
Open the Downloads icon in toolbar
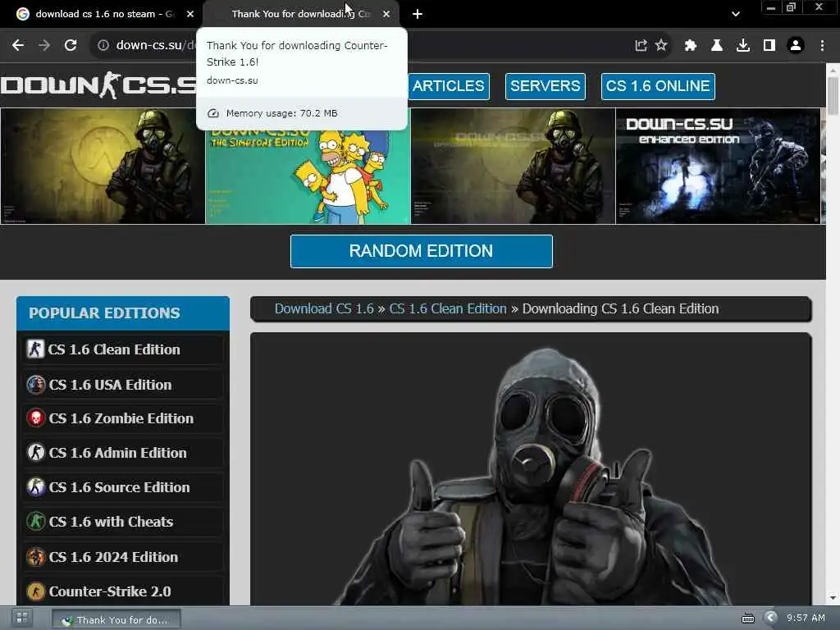coord(743,46)
